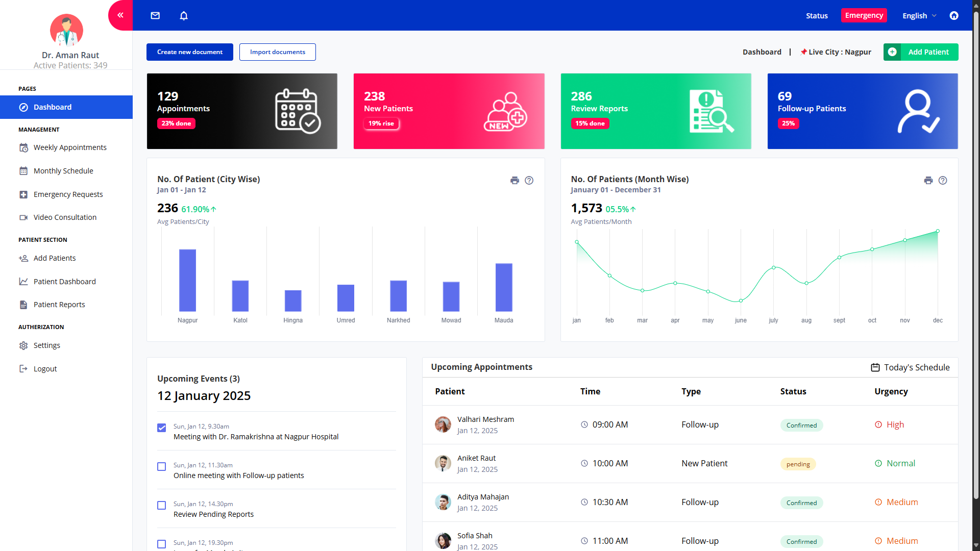The width and height of the screenshot is (980, 551).
Task: Open Today's Schedule calendar icon
Action: [875, 367]
